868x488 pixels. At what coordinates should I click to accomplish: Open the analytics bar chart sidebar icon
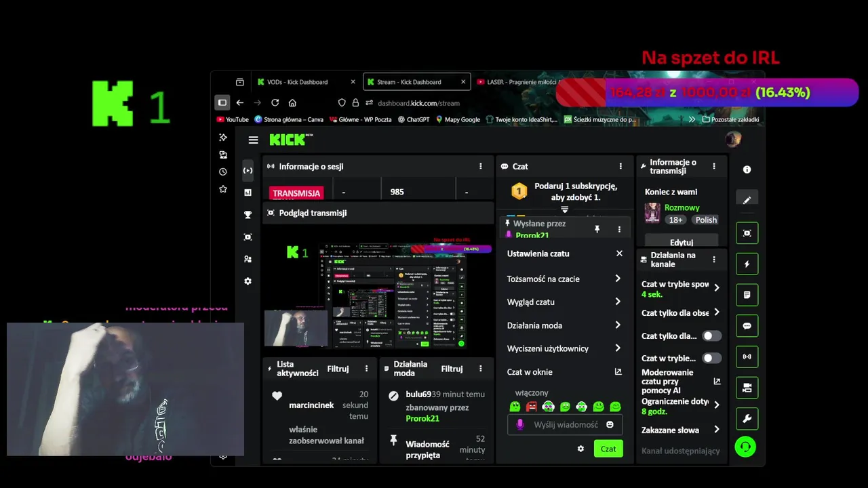tap(248, 192)
